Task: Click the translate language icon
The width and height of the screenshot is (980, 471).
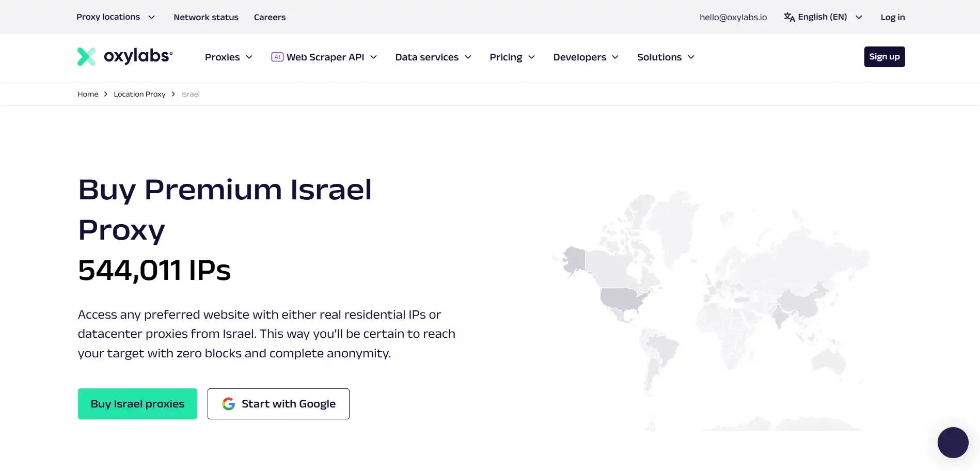Action: click(x=789, y=17)
